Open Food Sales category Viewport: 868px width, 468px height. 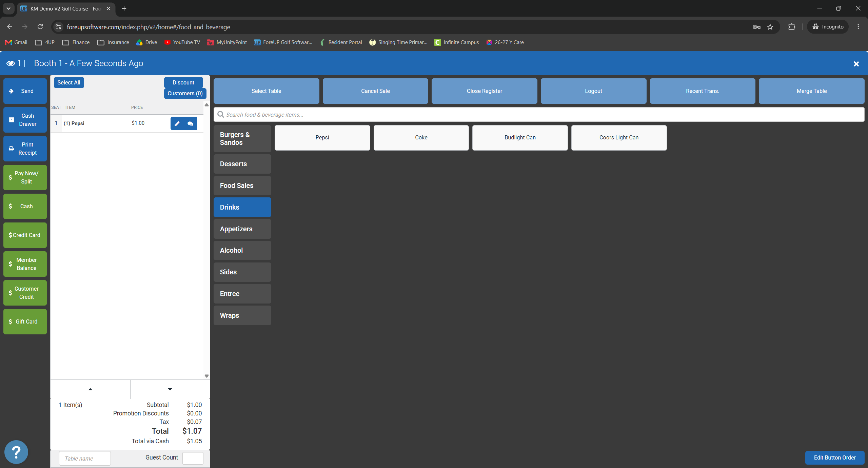[x=242, y=186]
